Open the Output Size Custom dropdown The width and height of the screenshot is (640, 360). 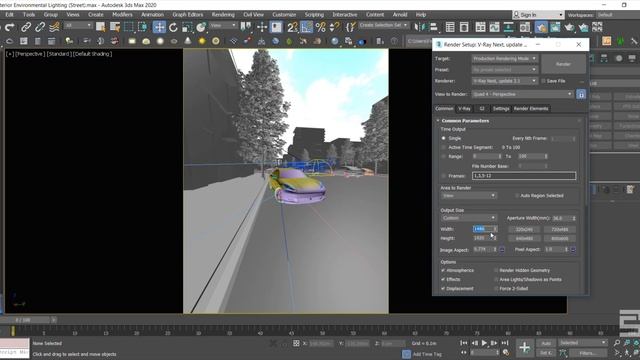pyautogui.click(x=469, y=218)
